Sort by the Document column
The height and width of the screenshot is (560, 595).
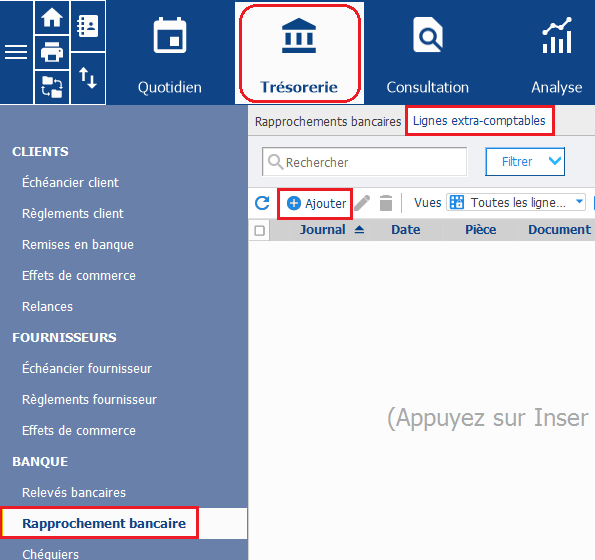tap(560, 230)
